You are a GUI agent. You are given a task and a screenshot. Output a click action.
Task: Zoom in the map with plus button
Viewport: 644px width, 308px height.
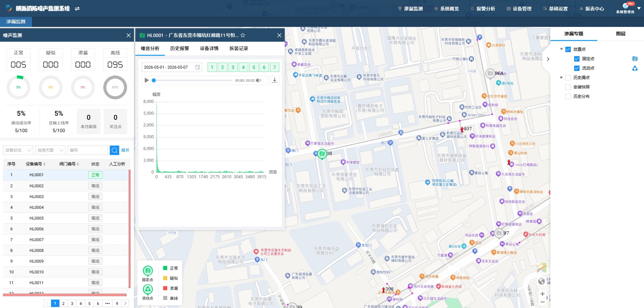click(542, 294)
